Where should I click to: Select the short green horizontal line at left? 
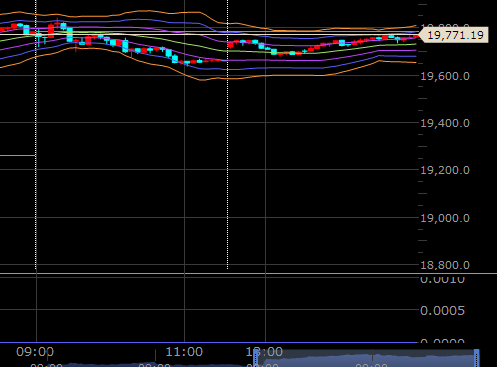pos(17,155)
